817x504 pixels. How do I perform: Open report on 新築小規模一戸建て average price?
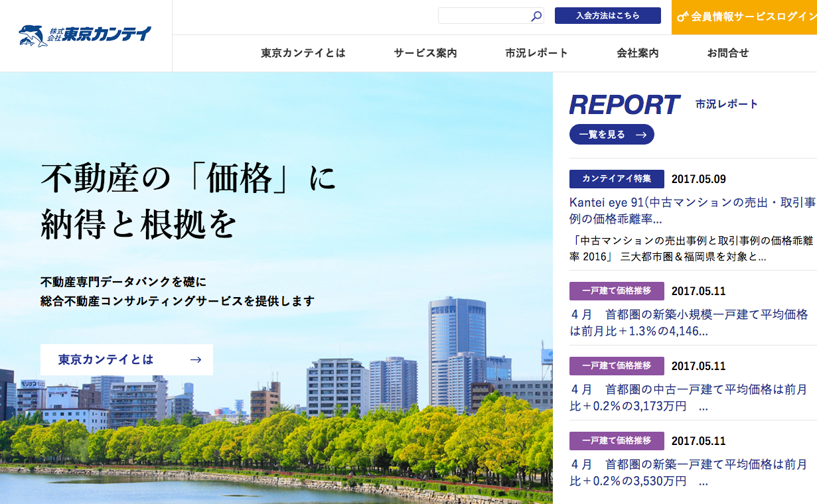[x=688, y=322]
